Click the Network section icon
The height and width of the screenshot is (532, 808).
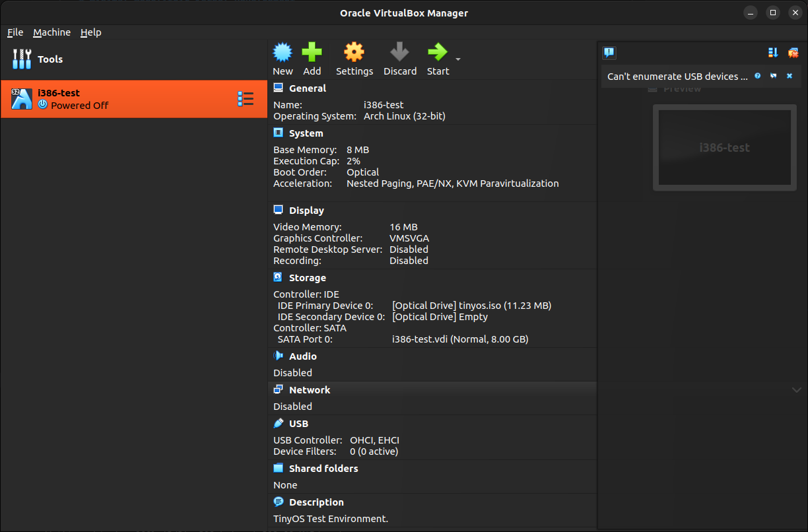point(279,389)
